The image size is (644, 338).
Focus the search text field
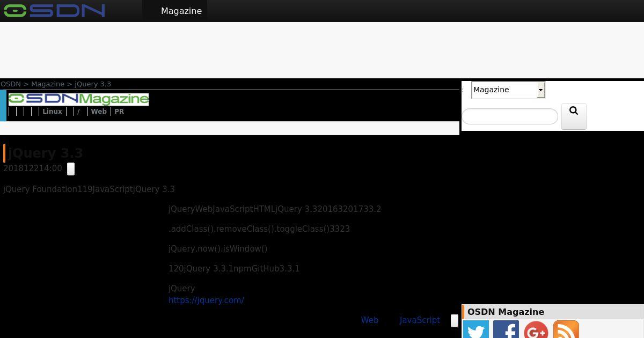point(510,116)
